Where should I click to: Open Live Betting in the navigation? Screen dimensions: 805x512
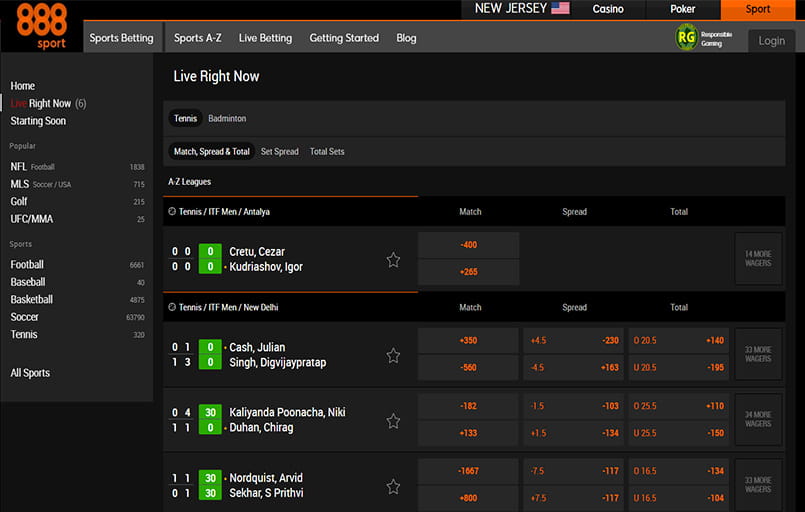pos(265,38)
